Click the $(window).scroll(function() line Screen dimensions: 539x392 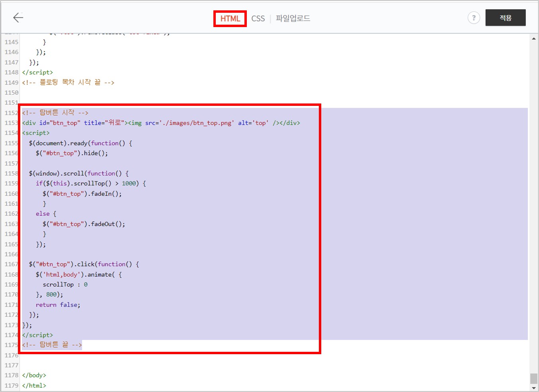(x=79, y=174)
